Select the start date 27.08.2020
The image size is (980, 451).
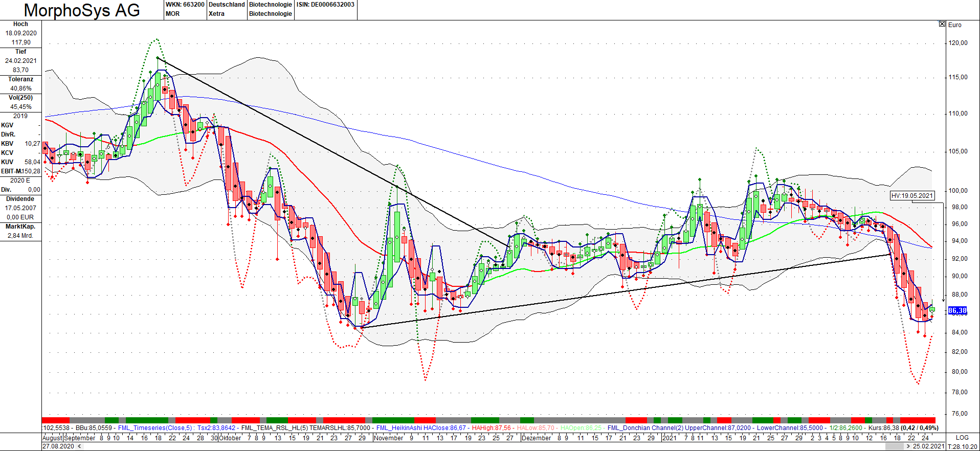[x=58, y=446]
